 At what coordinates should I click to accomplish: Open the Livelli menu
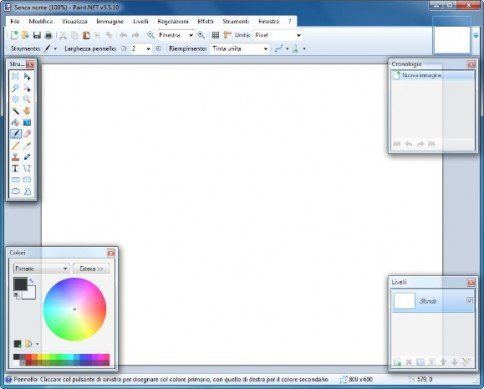point(141,21)
